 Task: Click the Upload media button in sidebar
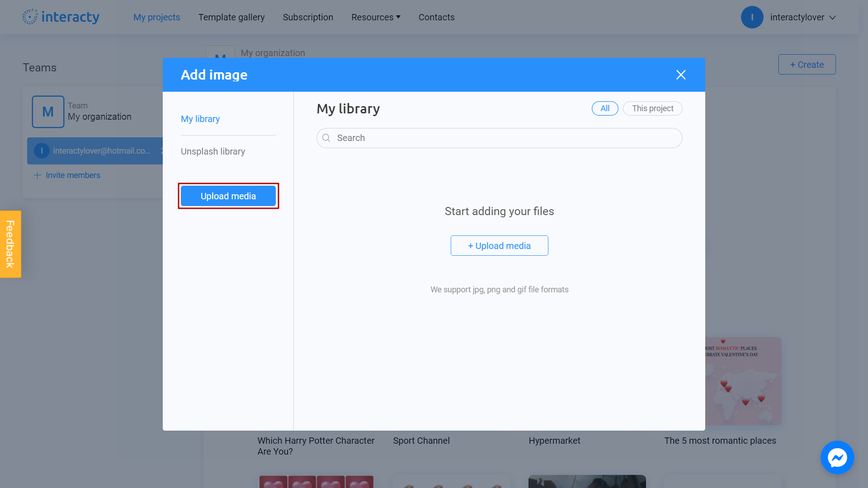point(228,196)
